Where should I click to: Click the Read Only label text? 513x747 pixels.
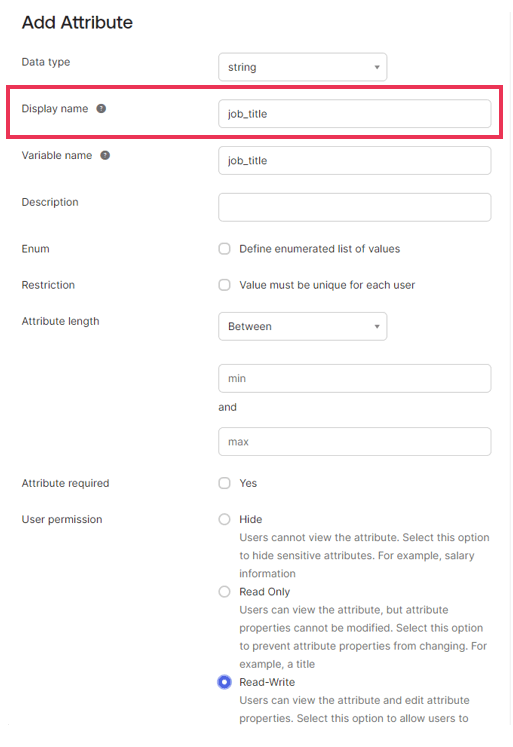[x=264, y=592]
